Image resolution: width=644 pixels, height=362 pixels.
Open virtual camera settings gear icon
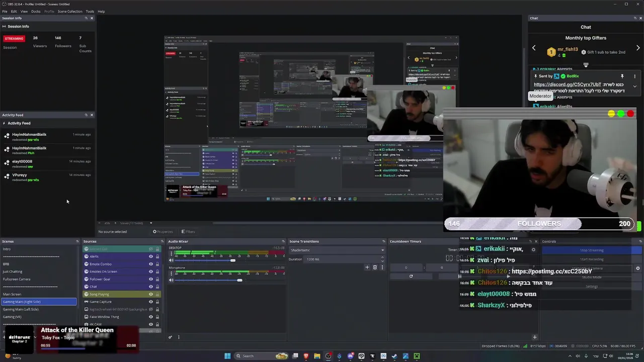[x=638, y=268]
